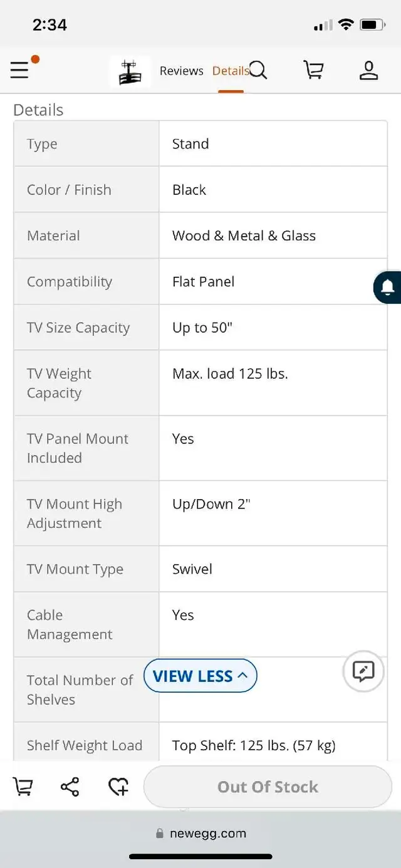
Task: Tap the TV Mount Type Swivel value
Action: [192, 569]
